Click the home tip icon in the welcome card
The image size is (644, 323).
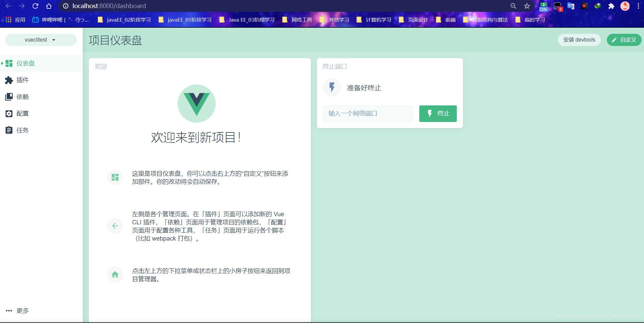click(x=115, y=275)
